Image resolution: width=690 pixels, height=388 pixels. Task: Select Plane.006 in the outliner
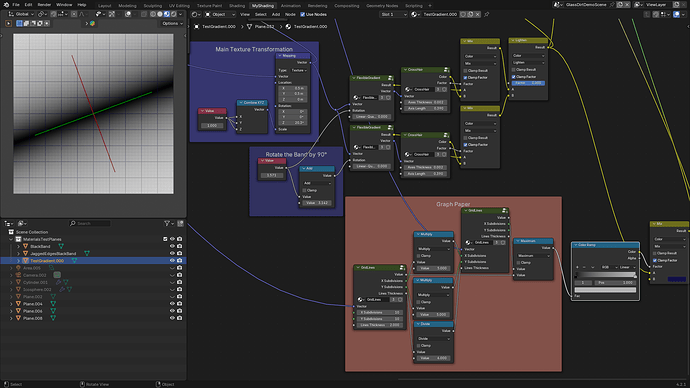[33, 311]
